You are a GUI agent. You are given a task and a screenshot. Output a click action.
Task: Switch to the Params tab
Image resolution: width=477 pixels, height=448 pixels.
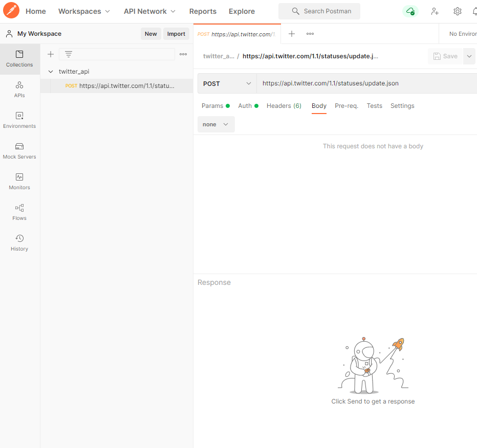point(215,106)
